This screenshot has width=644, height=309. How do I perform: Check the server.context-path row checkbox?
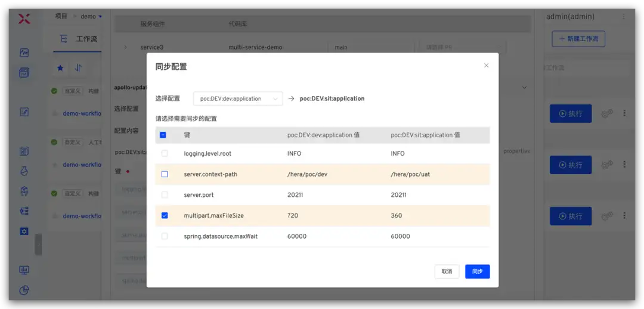pos(165,174)
